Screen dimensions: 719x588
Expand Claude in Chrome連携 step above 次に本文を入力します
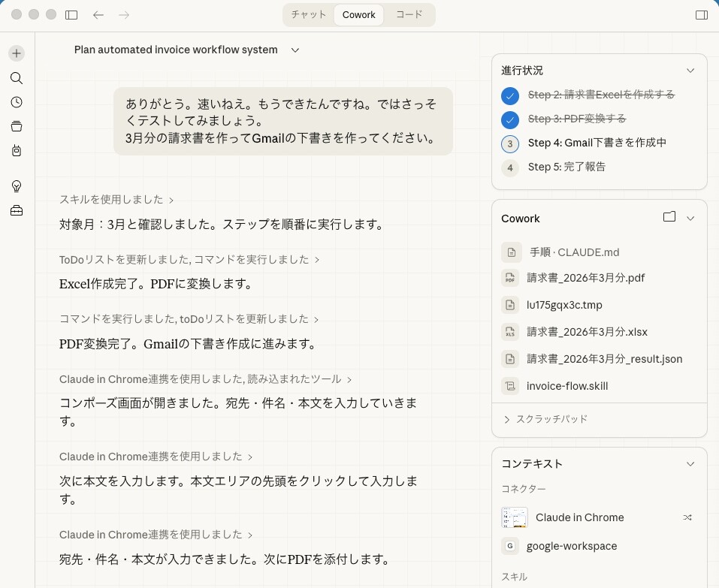(x=156, y=457)
